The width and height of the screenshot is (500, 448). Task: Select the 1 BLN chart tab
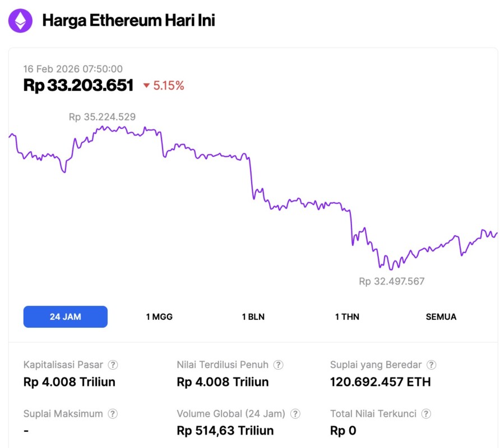pos(253,316)
